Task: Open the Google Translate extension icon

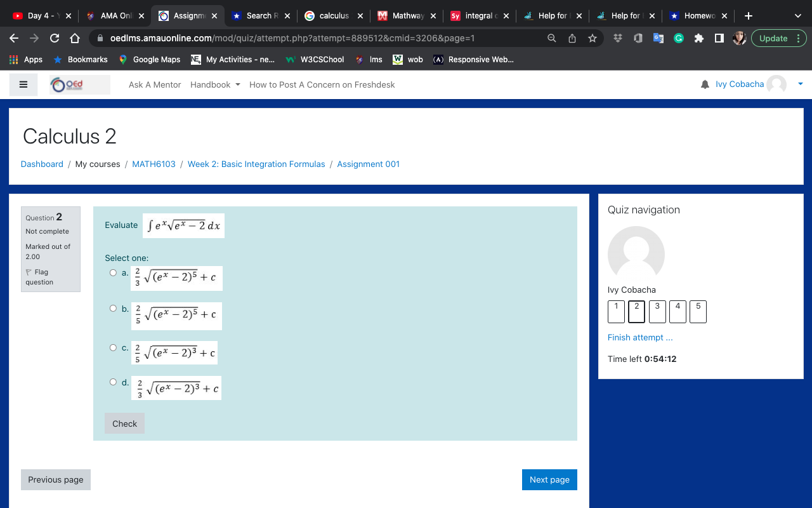Action: click(x=658, y=38)
